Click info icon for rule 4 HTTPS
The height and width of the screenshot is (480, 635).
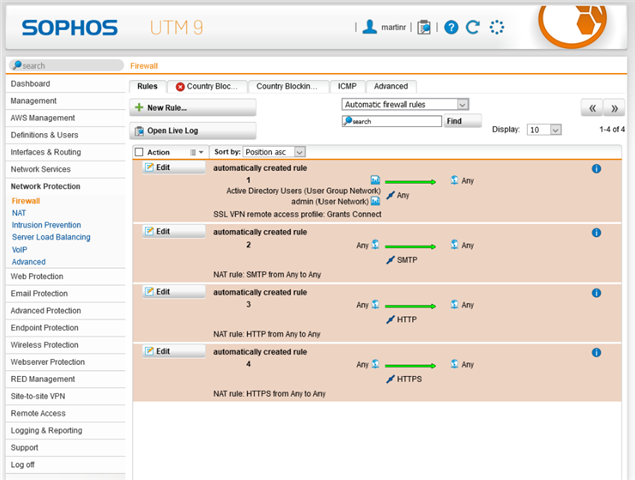(596, 352)
